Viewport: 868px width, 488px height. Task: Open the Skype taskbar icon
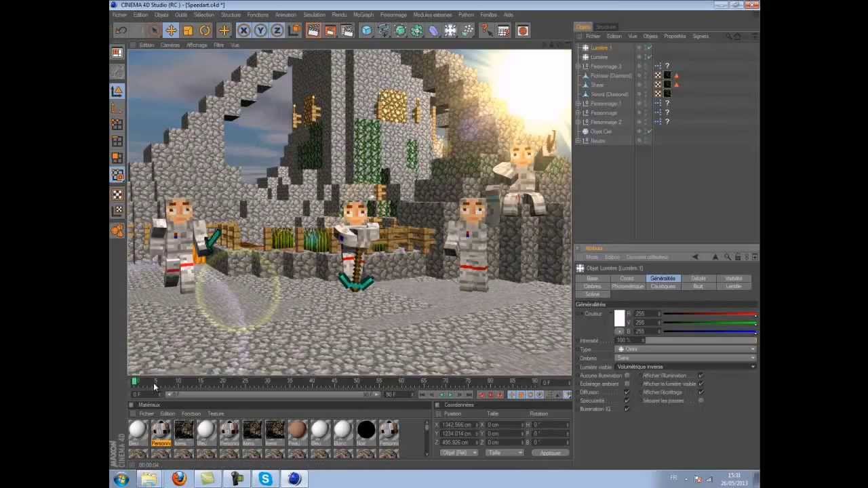pyautogui.click(x=265, y=479)
